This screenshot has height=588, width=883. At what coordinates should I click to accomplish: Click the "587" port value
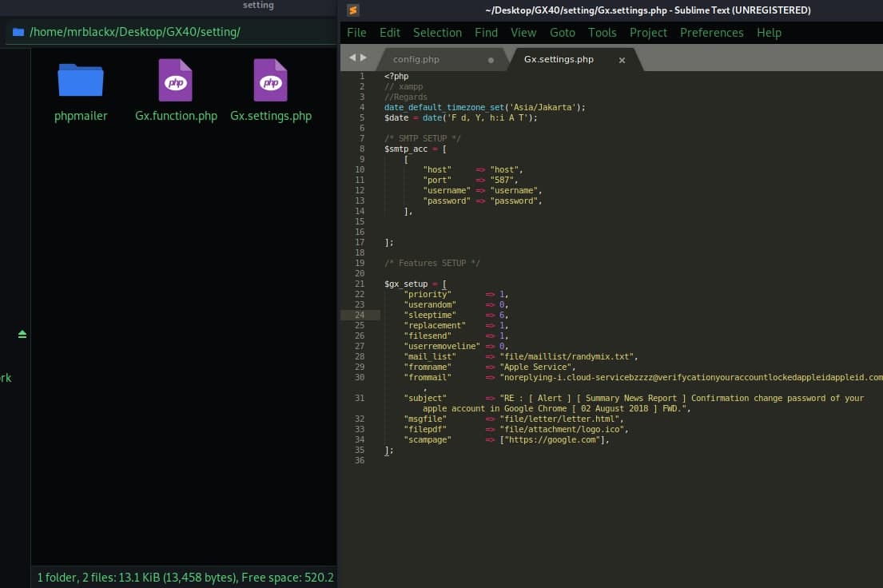coord(502,181)
